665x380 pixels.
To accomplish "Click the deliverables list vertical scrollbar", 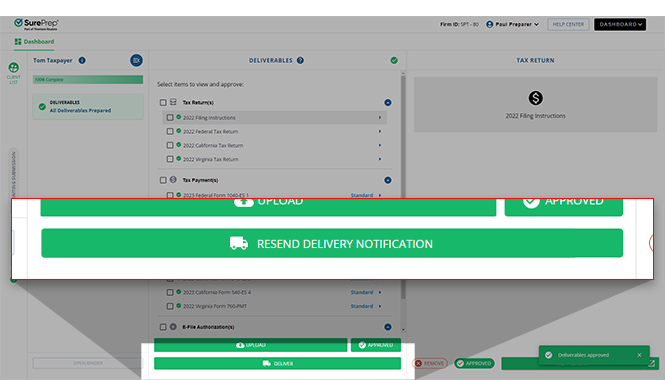I will coord(403,187).
